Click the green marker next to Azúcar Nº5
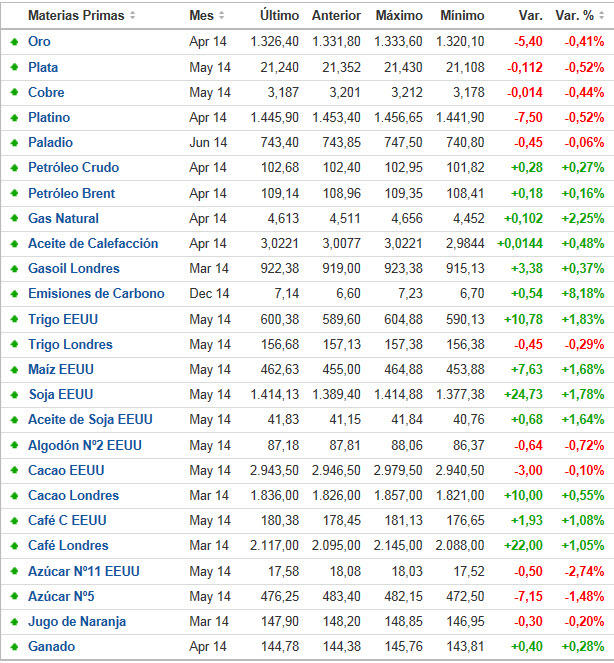The height and width of the screenshot is (663, 614). tap(14, 596)
